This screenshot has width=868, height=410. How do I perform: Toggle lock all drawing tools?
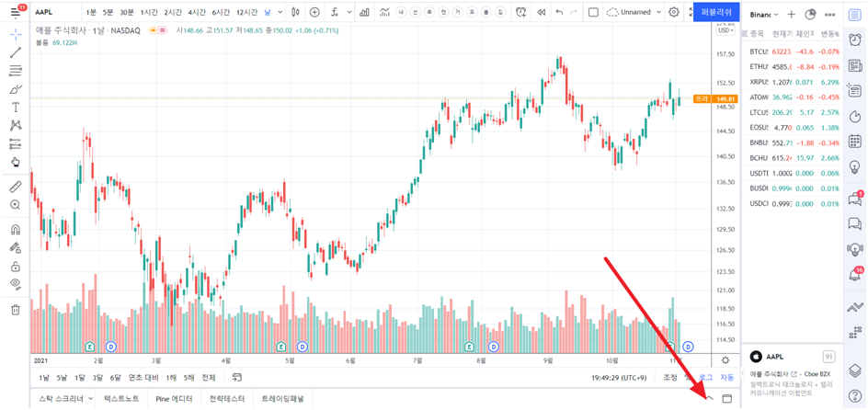pyautogui.click(x=16, y=267)
